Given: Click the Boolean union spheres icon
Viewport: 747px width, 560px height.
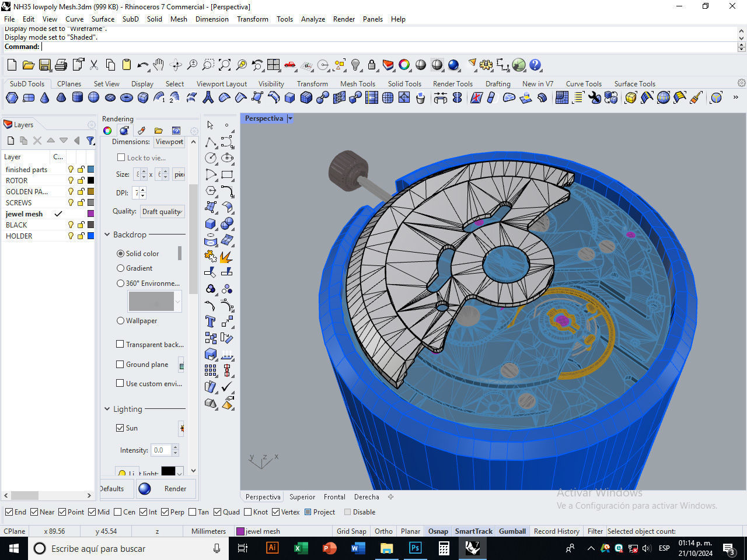Looking at the screenshot, I should [227, 223].
